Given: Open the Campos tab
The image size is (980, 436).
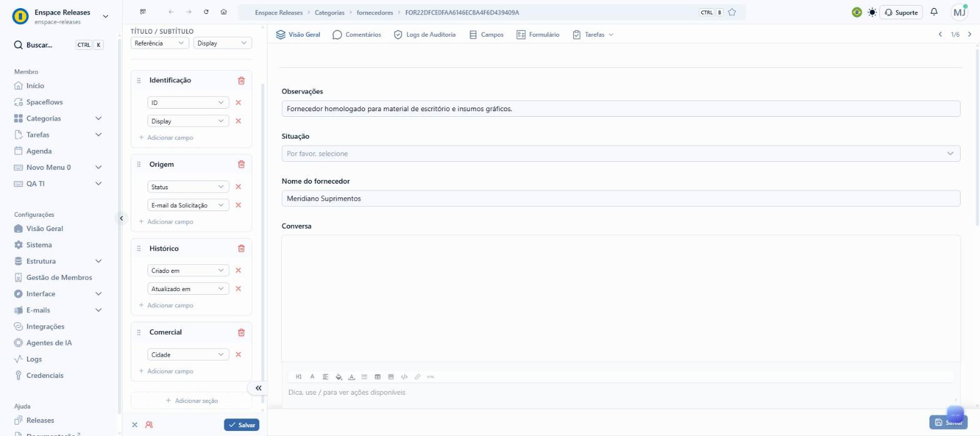Looking at the screenshot, I should click(x=486, y=35).
